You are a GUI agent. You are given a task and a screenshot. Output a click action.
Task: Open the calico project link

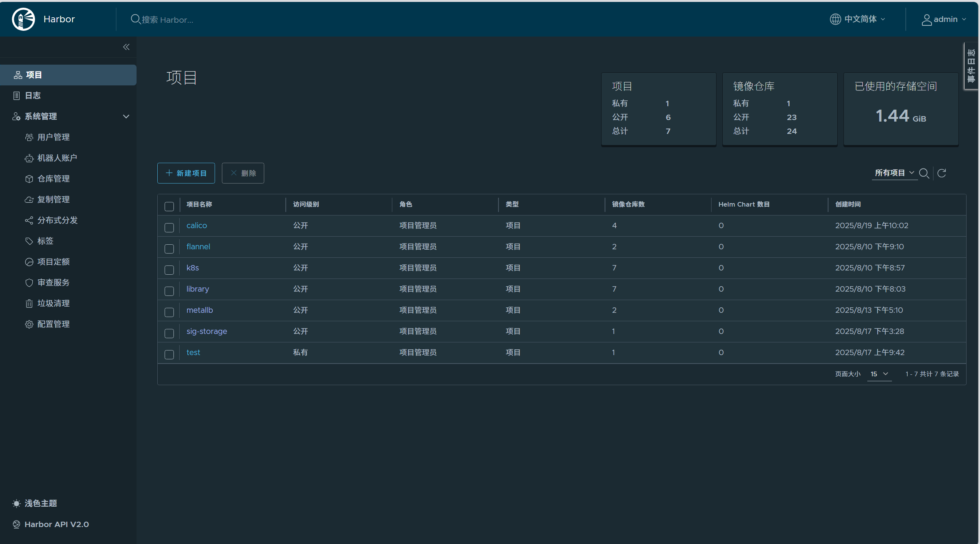(x=197, y=225)
